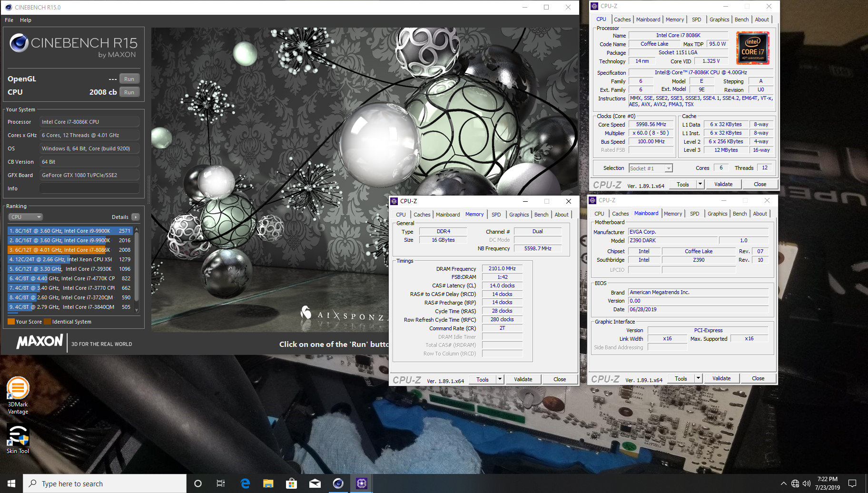868x493 pixels.
Task: Open 3DMark Vantage desktop shortcut
Action: point(18,395)
